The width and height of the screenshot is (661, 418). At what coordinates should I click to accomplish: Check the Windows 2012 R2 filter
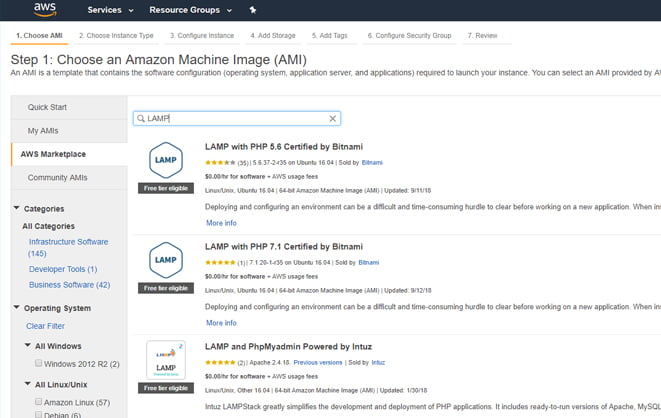pos(39,363)
